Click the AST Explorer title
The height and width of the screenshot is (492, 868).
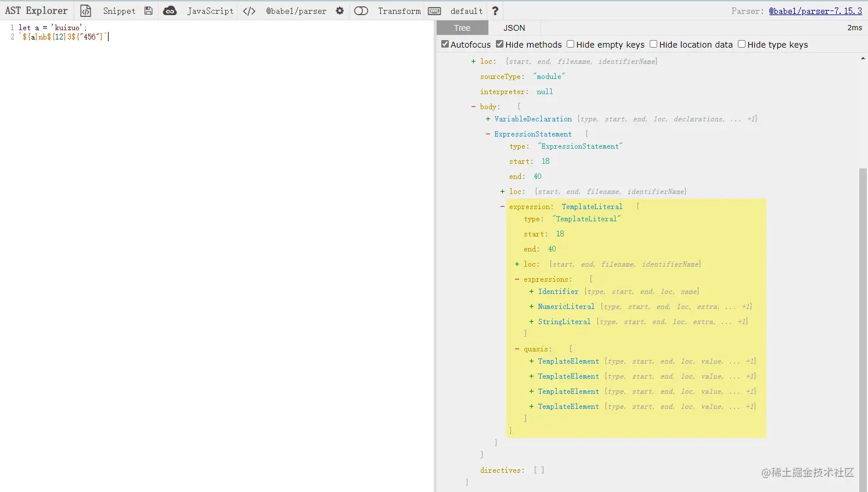[x=36, y=10]
